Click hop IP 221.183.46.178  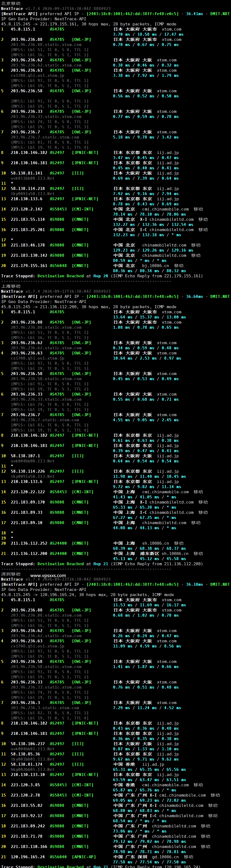click(28, 245)
